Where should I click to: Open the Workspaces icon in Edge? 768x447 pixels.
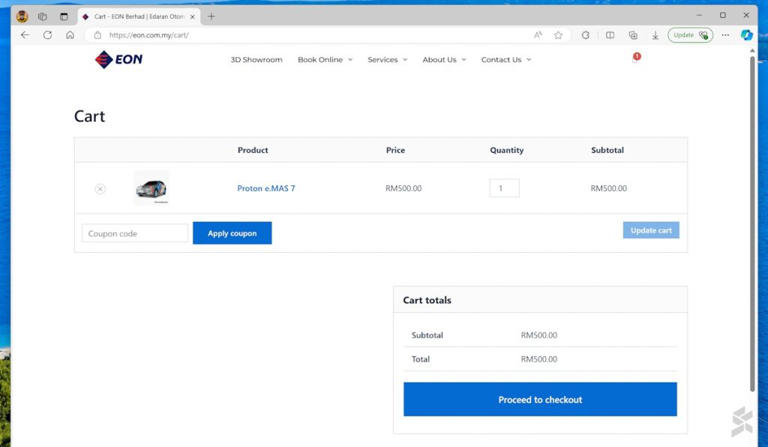click(43, 17)
